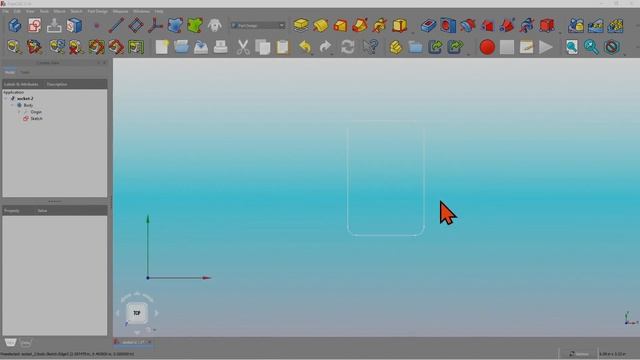Viewport: 640px width, 360px height.
Task: Start macro recording with red button
Action: pos(487,47)
